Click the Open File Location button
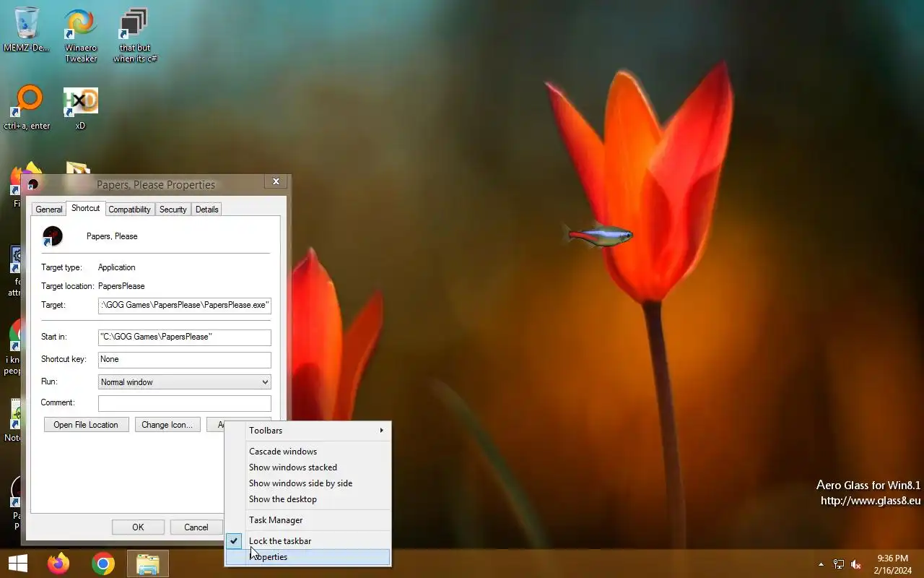 (x=86, y=425)
